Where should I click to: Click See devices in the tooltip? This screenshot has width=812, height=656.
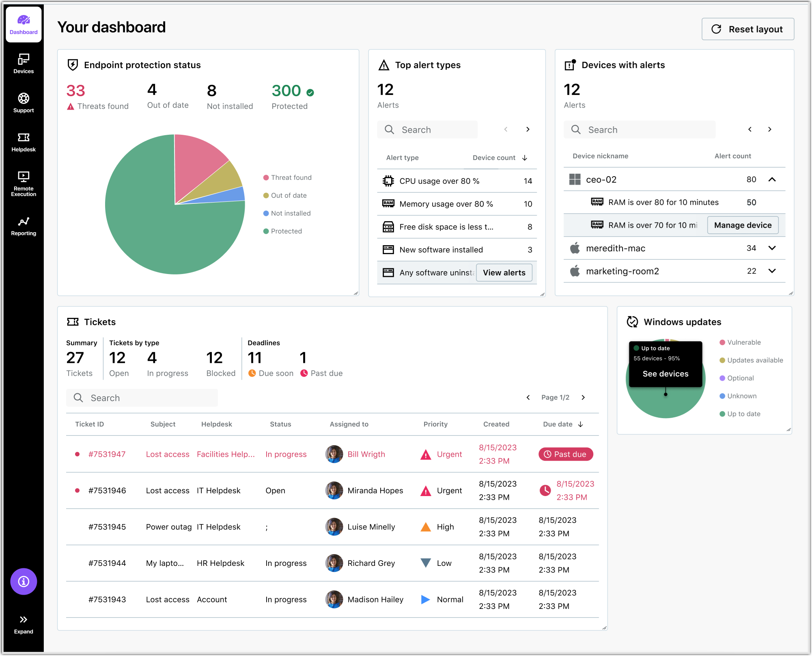(666, 374)
